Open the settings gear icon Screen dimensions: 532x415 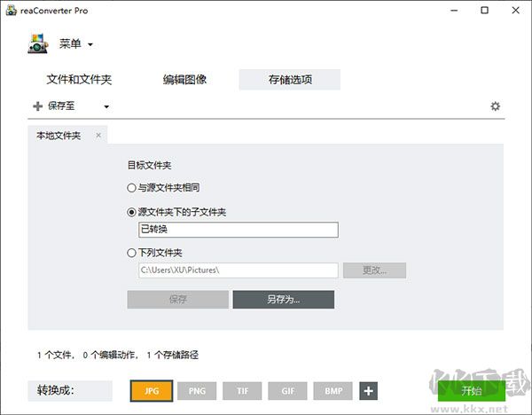tap(495, 106)
